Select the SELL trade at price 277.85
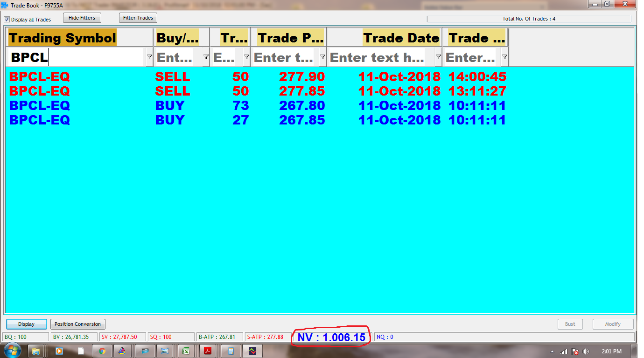This screenshot has width=644, height=358. [258, 91]
